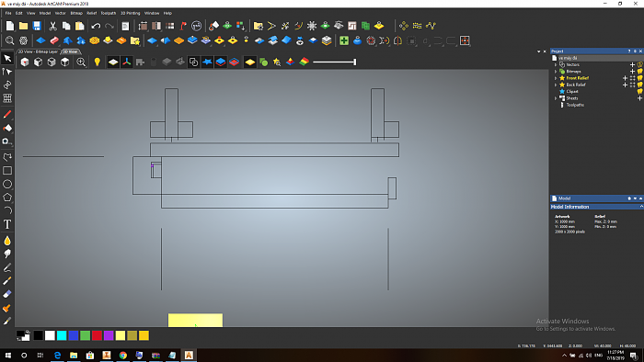Add a new vector layer with plus
The width and height of the screenshot is (644, 362).
pyautogui.click(x=633, y=65)
